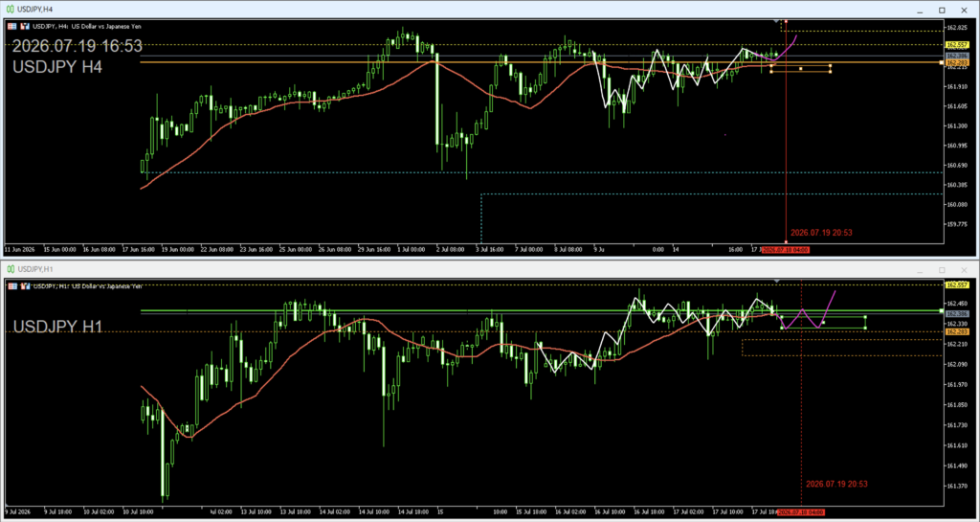Click the One Click Trading icon in H1 chart
Screen dimensions: 980x522
[x=24, y=285]
